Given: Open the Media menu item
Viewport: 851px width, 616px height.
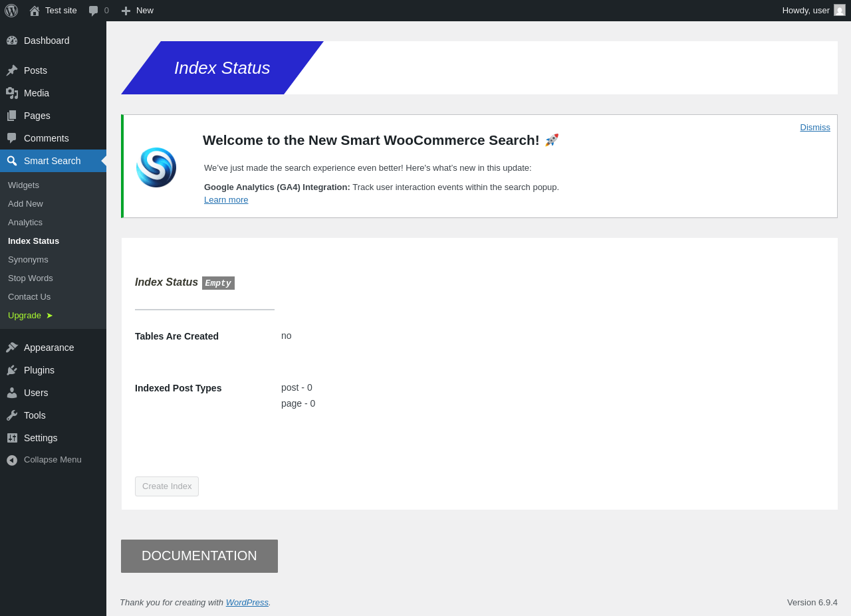Looking at the screenshot, I should click(53, 93).
